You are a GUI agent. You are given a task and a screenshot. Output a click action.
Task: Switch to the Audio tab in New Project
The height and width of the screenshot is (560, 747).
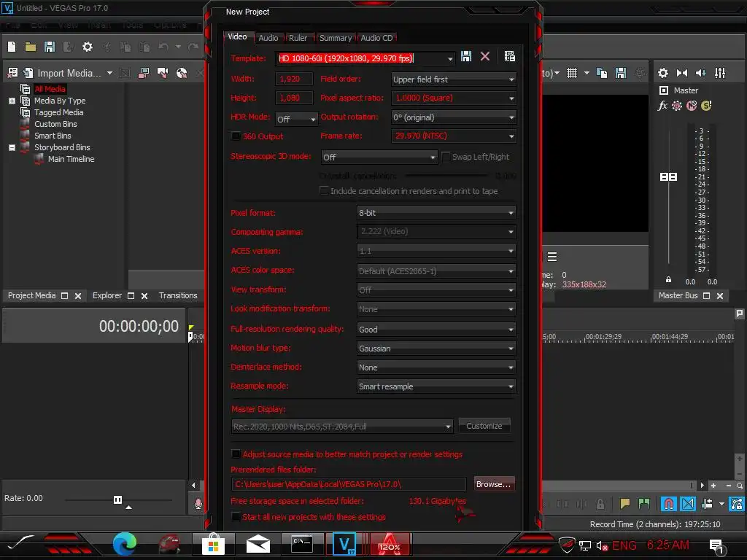pos(268,38)
